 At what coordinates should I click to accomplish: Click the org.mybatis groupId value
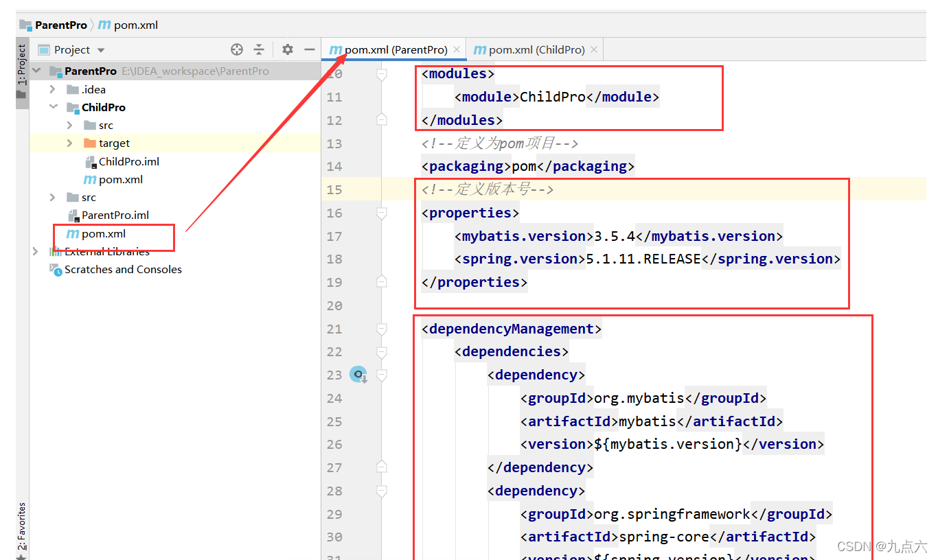click(639, 398)
